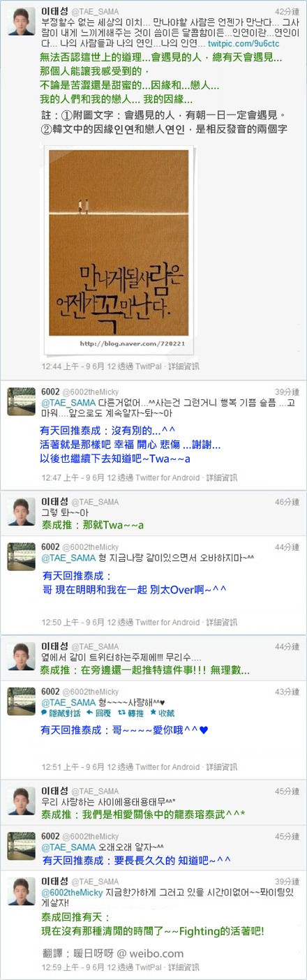Image resolution: width=307 pixels, height=980 pixels.
Task: Click the 轉推 retweet icon
Action: (122, 713)
